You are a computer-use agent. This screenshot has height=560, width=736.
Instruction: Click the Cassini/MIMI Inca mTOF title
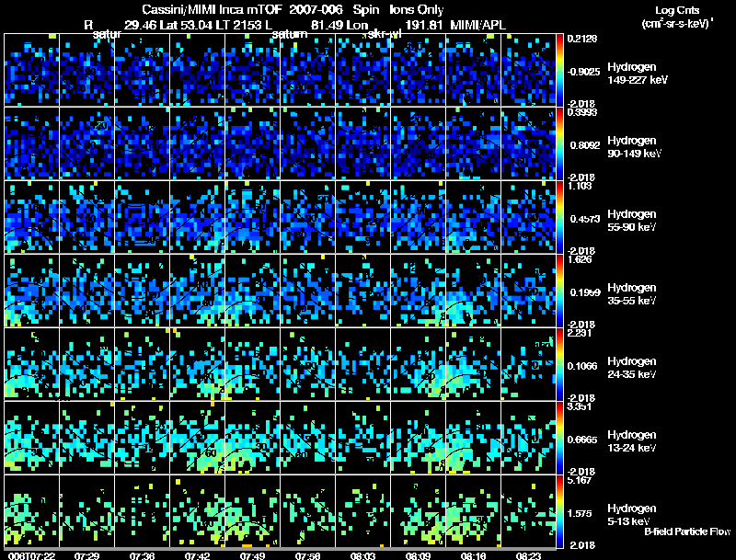(213, 9)
